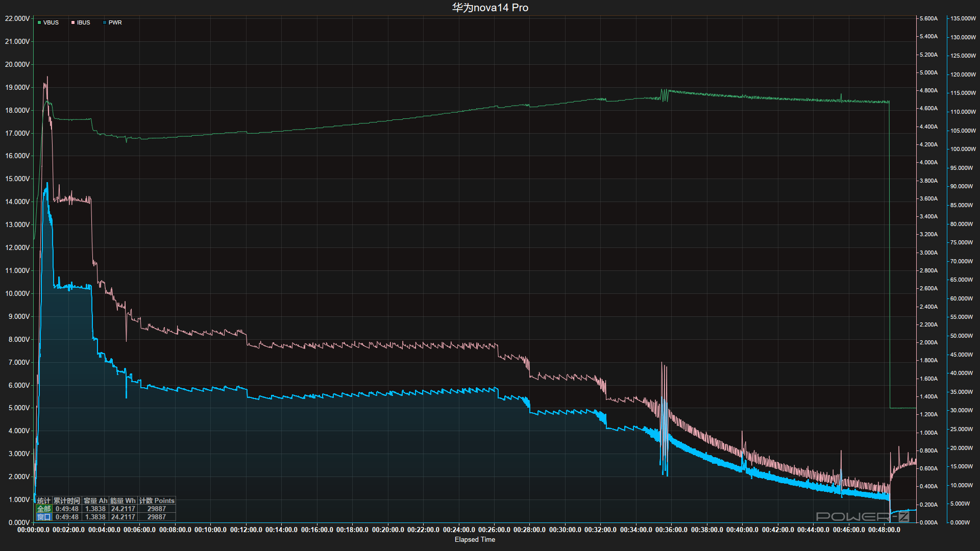Click the 135.000W power axis label
Viewport: 980px width, 551px height.
coord(963,18)
